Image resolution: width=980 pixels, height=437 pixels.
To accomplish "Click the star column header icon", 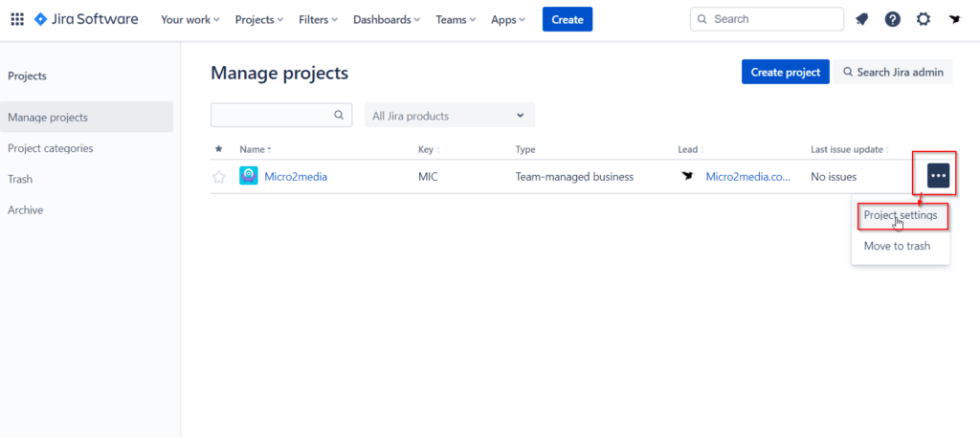I will pos(219,149).
